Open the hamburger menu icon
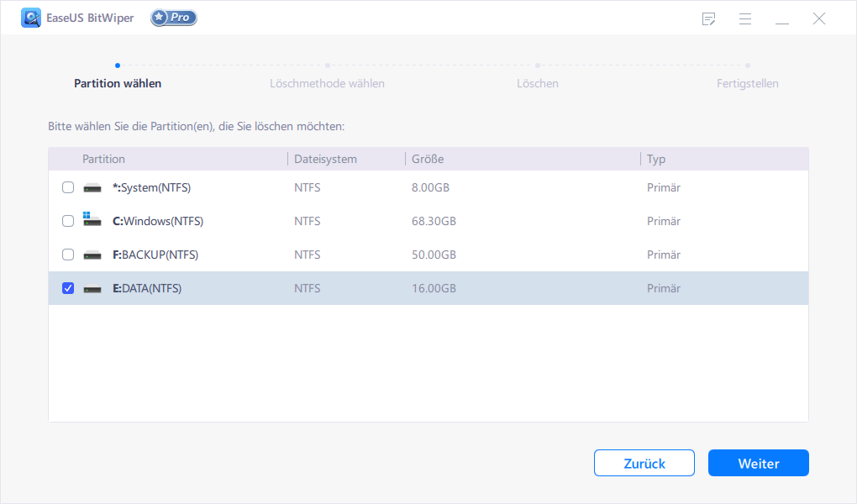 [745, 18]
